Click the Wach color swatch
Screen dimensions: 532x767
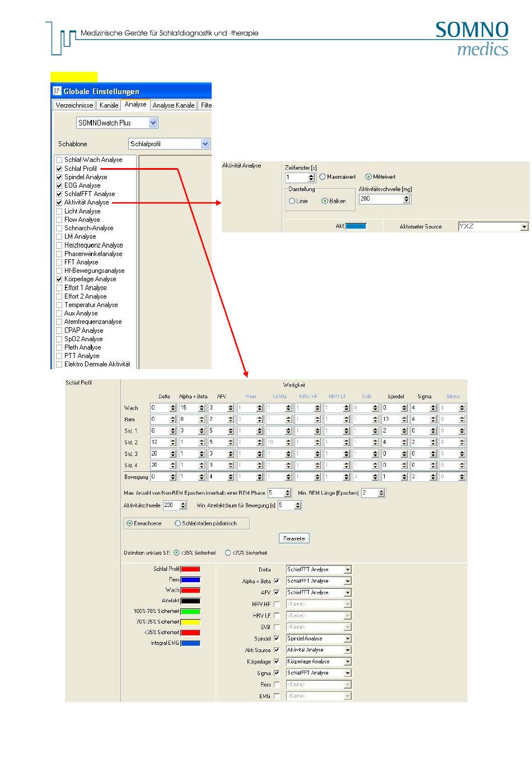tap(190, 591)
